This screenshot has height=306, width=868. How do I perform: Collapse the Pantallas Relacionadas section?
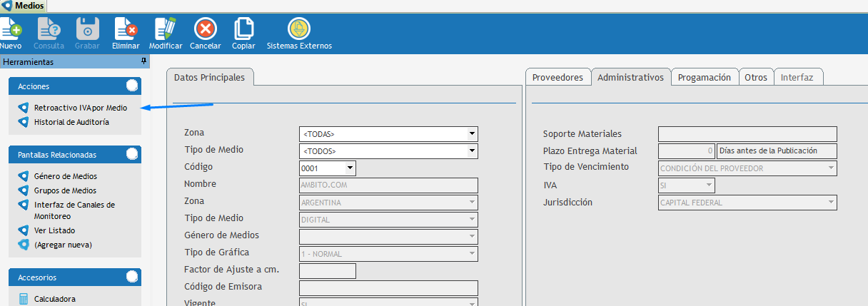(131, 154)
